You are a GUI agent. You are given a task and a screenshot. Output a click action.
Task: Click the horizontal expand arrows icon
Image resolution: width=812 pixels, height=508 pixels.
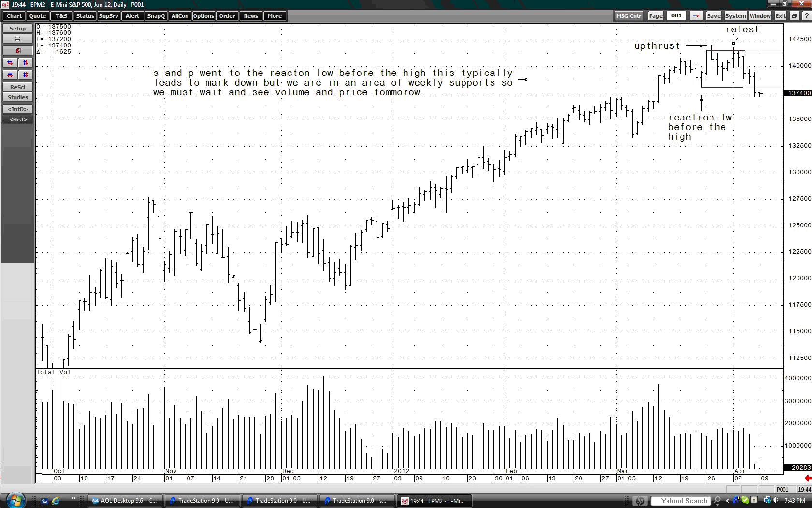10,63
